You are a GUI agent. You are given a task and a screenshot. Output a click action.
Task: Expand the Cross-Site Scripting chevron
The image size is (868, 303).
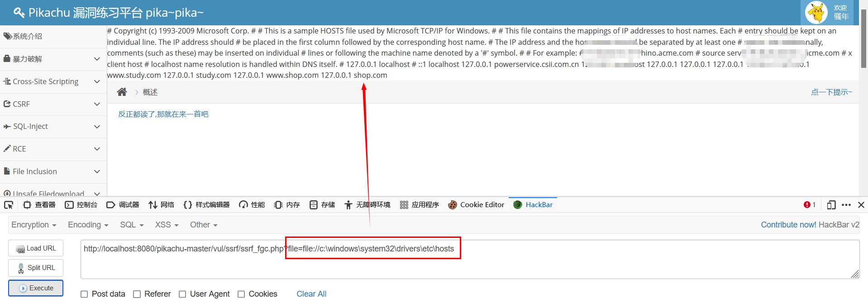(x=97, y=81)
